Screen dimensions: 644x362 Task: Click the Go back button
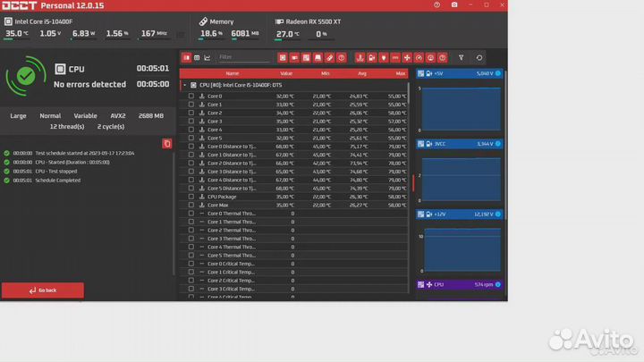click(x=43, y=290)
